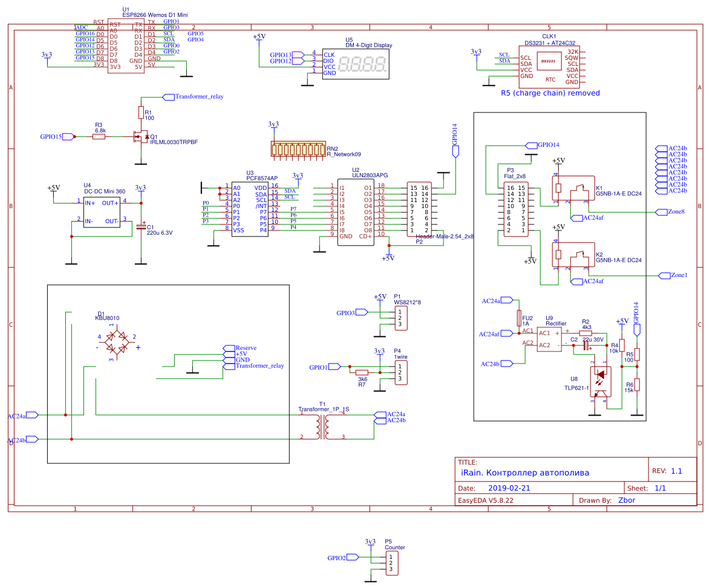Click the Q1 MOSFET transistor symbol
The image size is (709, 588).
coord(142,137)
